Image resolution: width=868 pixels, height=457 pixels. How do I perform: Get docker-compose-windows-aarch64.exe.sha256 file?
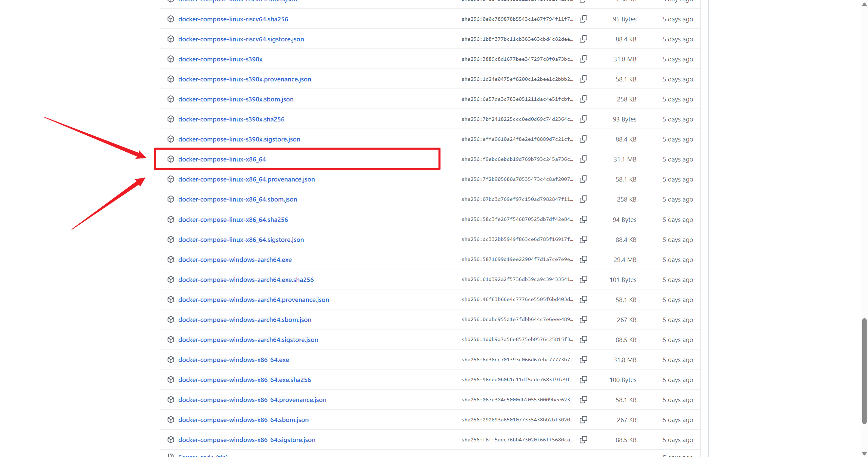246,280
